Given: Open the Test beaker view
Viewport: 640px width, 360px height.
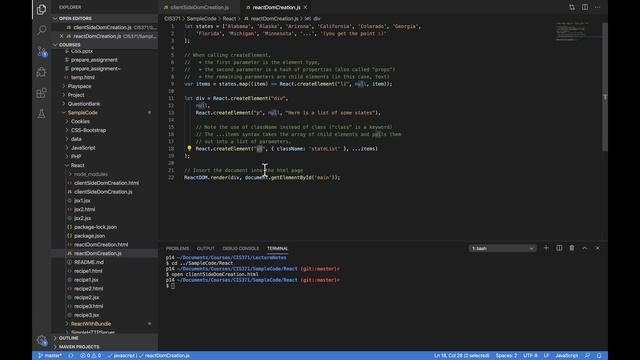Looking at the screenshot, I should coord(41,114).
